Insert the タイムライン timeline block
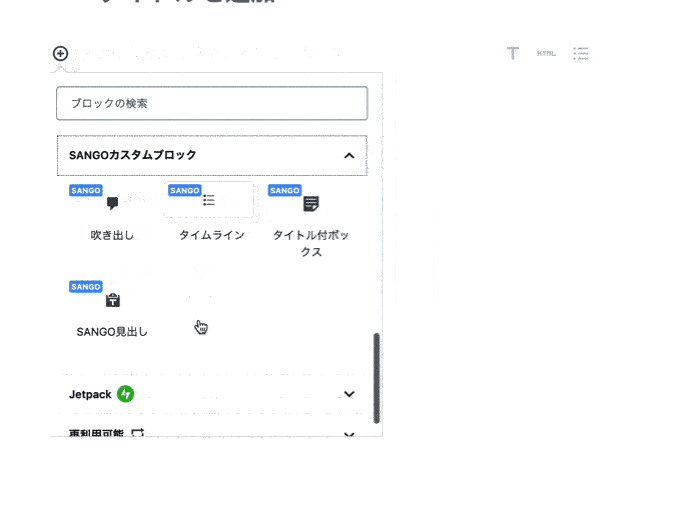The width and height of the screenshot is (680, 510). [212, 213]
